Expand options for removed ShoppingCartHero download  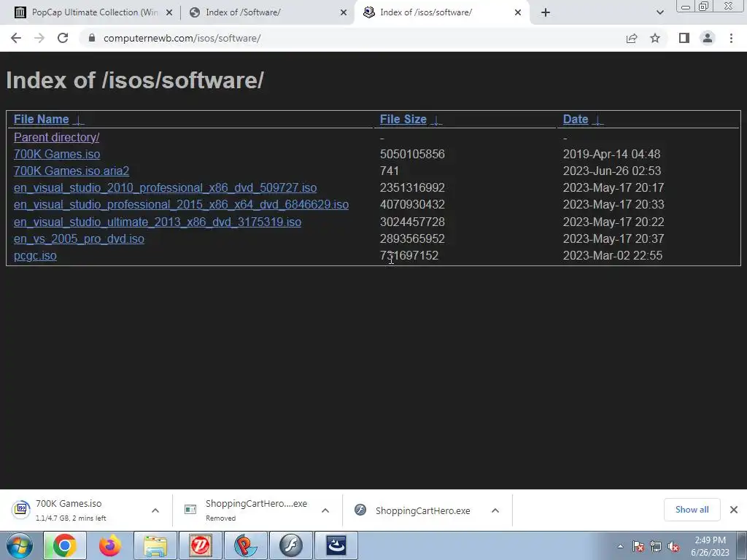[325, 510]
